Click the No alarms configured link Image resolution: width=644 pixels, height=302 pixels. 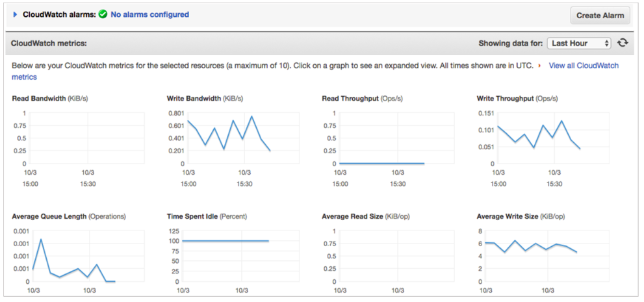[150, 14]
